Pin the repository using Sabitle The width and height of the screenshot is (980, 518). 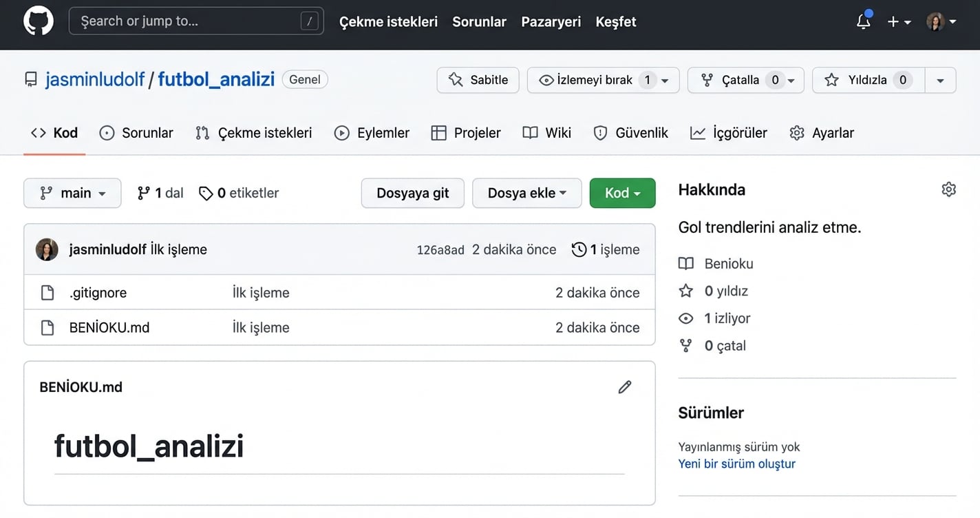pos(478,80)
